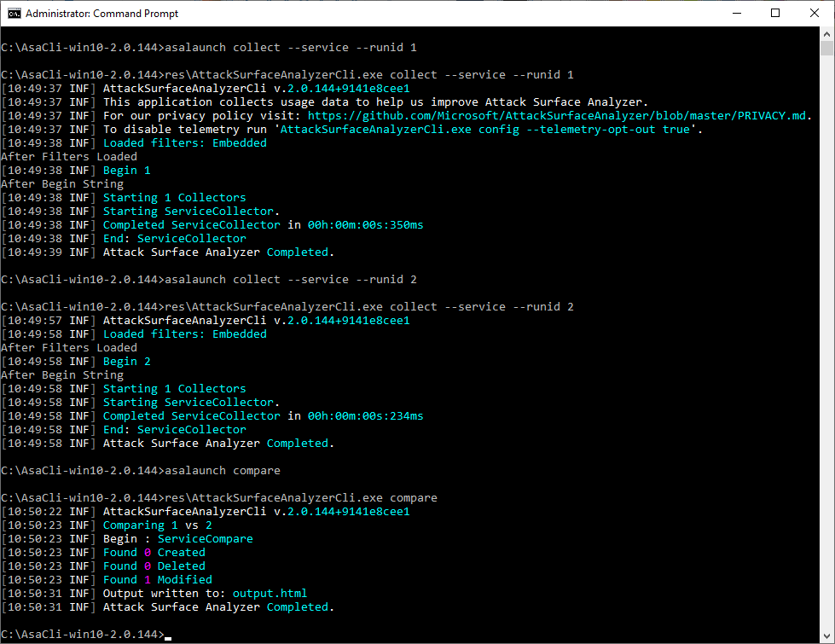Close the Administrator Command Prompt window
Screen dimensions: 835x644
[815, 14]
